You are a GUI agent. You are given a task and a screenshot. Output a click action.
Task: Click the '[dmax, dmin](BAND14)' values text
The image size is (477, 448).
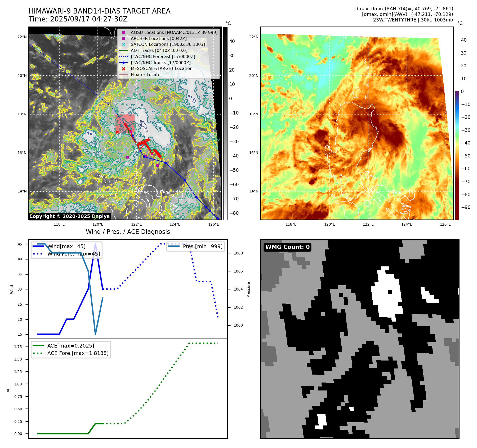click(403, 9)
